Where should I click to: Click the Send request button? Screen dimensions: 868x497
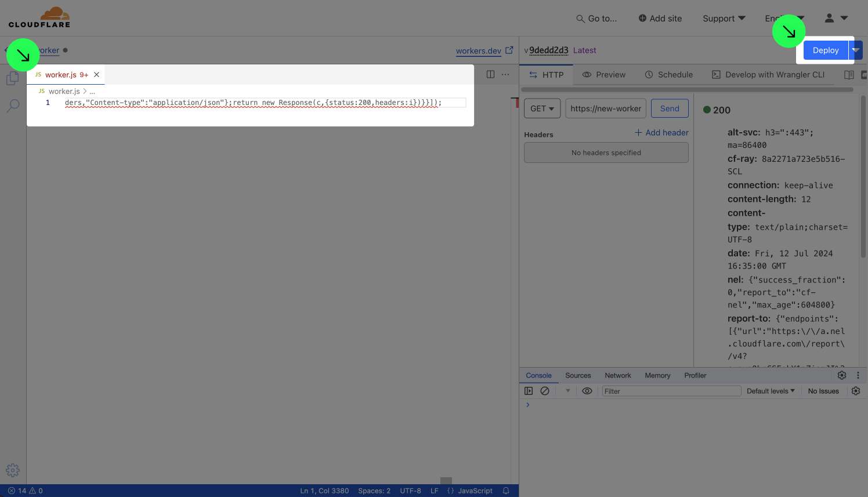pos(670,108)
